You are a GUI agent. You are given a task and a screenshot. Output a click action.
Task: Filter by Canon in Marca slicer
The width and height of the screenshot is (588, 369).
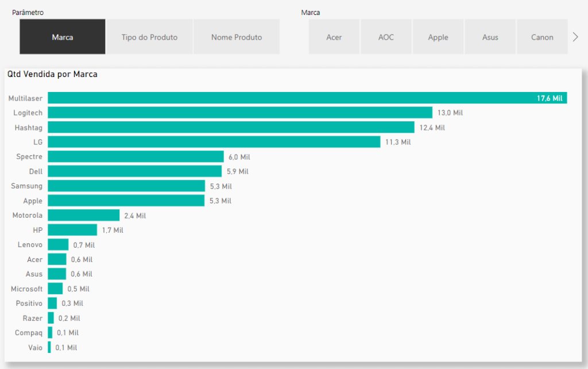(542, 37)
